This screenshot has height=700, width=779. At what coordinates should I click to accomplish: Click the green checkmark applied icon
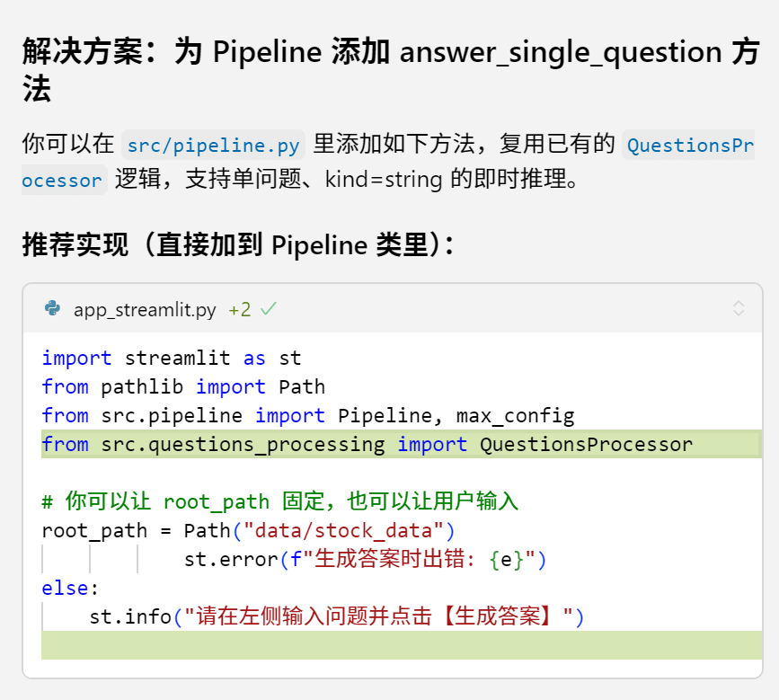(x=269, y=309)
